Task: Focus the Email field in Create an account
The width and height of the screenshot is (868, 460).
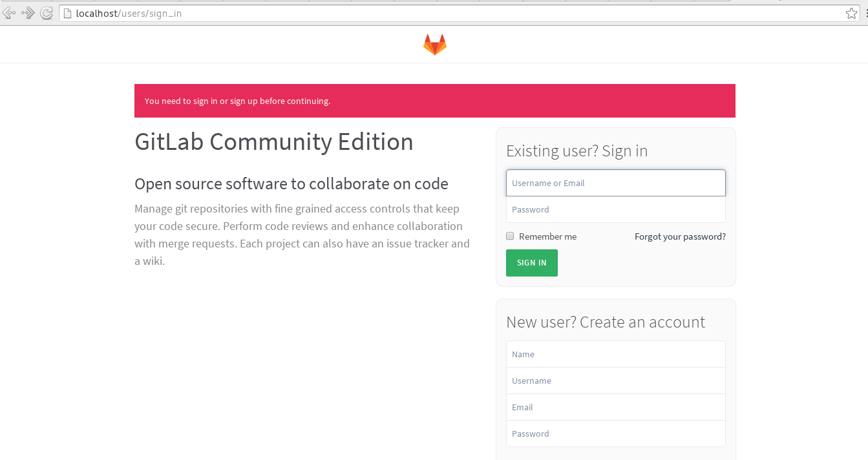Action: [615, 407]
